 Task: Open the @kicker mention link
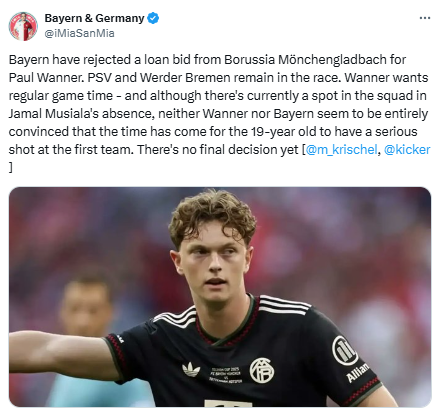click(407, 150)
